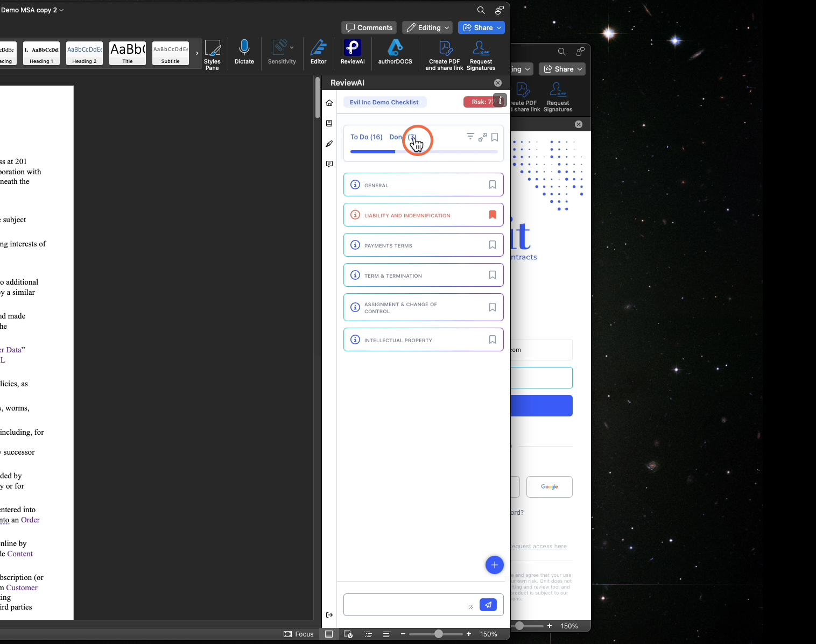Open the Comments pane

pyautogui.click(x=369, y=27)
